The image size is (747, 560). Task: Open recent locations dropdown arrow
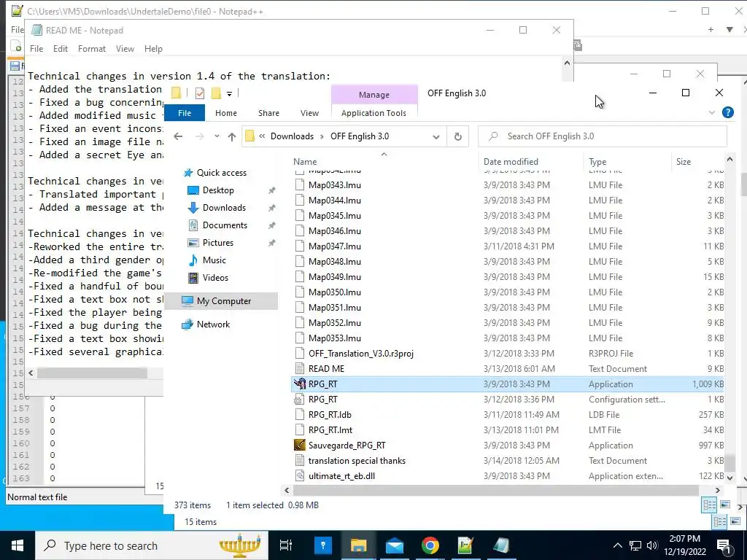point(217,136)
